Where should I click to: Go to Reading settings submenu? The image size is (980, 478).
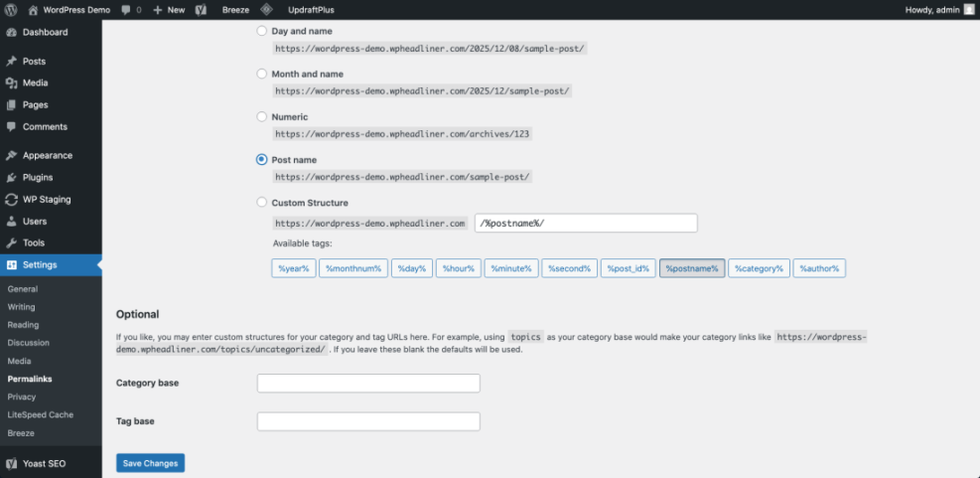[23, 325]
